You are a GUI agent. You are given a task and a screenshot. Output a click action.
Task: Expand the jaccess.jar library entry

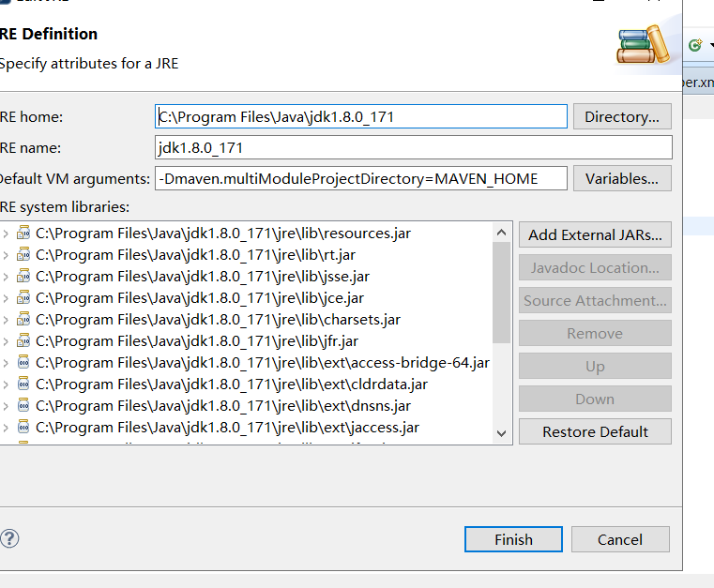[x=6, y=428]
